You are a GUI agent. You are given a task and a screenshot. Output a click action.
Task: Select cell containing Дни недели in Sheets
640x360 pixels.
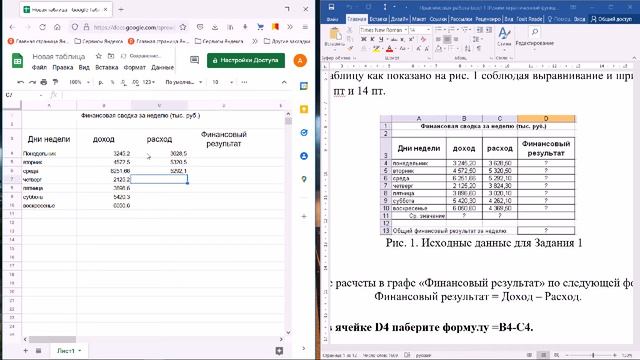pos(49,139)
